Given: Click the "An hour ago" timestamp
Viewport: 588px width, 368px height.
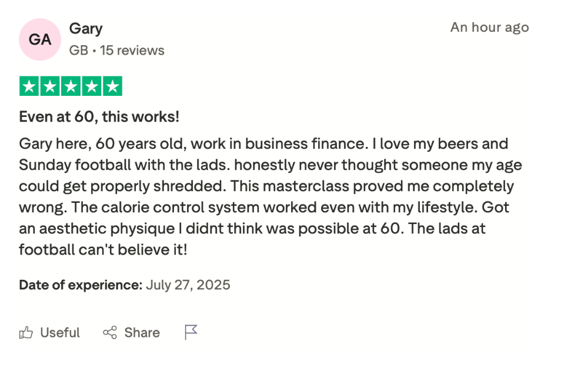Looking at the screenshot, I should [x=489, y=28].
